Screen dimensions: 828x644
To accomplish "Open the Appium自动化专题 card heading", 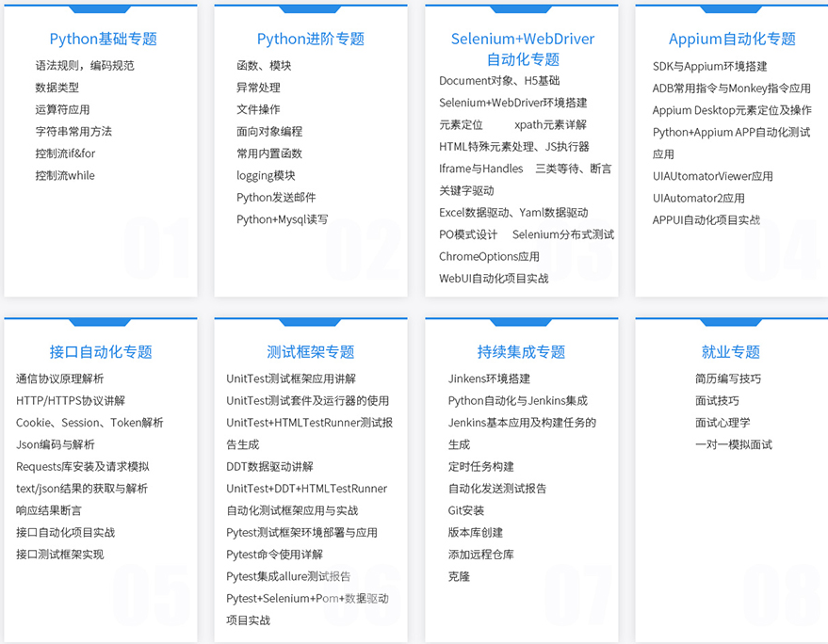I will 730,39.
